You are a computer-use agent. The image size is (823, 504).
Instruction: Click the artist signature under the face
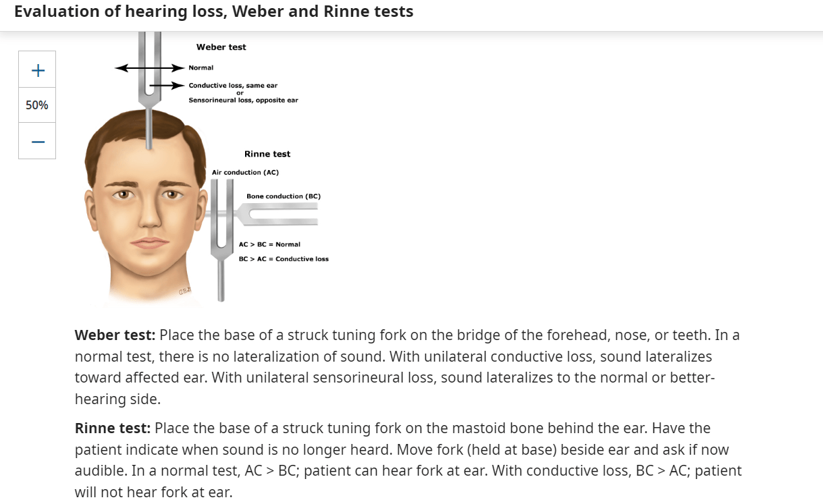(185, 291)
